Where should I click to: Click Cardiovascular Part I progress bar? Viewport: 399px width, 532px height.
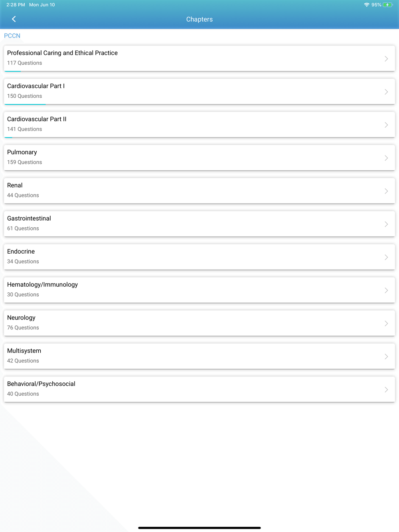(x=25, y=104)
